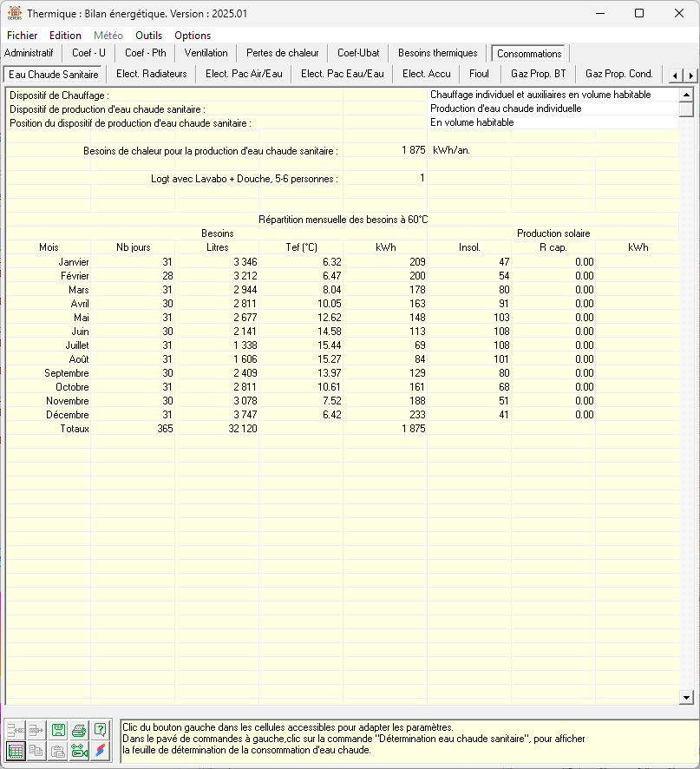Open the Outils menu
700x769 pixels.
click(x=148, y=36)
